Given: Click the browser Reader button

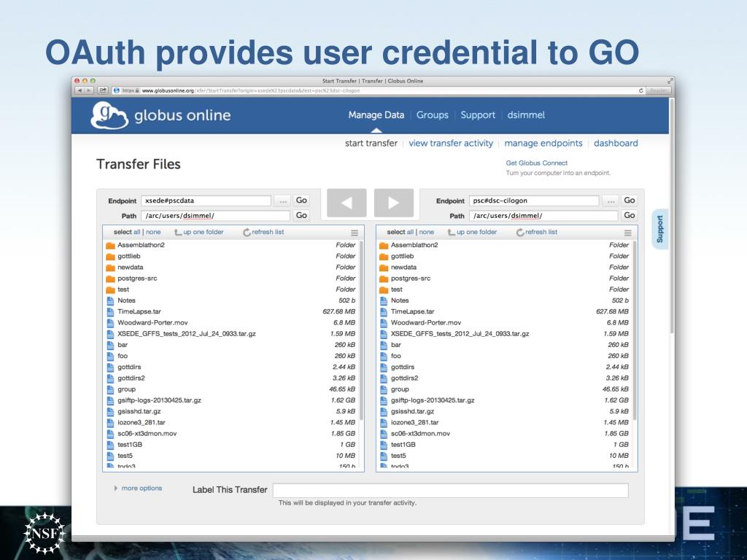Looking at the screenshot, I should point(659,90).
